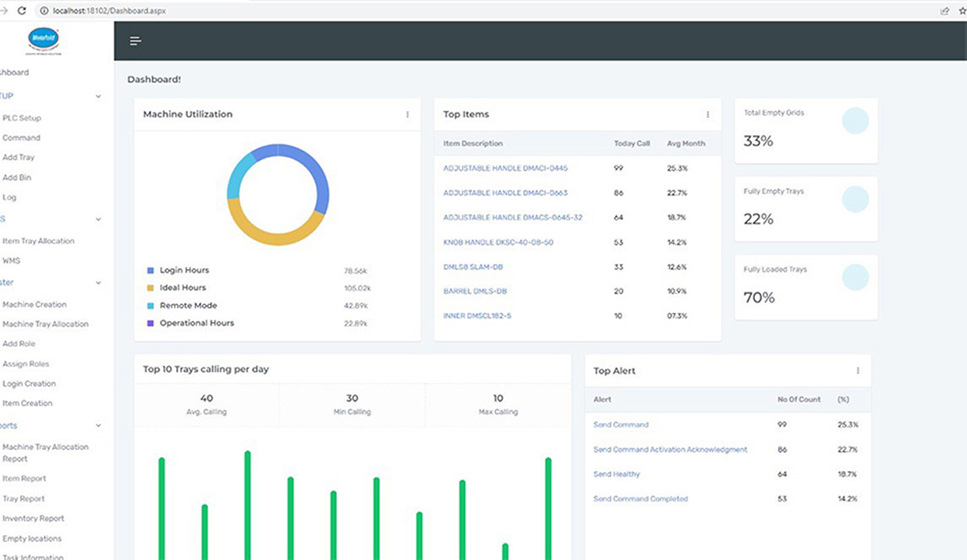Click ADJUSTABLE HANDLE DMACI-0445 item link
Screen dimensions: 967x560
[505, 168]
